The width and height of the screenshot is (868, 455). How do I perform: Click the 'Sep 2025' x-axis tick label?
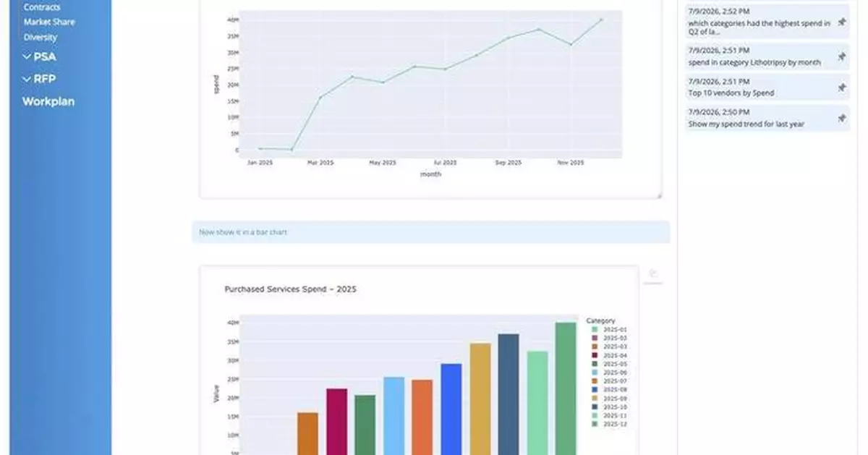508,163
